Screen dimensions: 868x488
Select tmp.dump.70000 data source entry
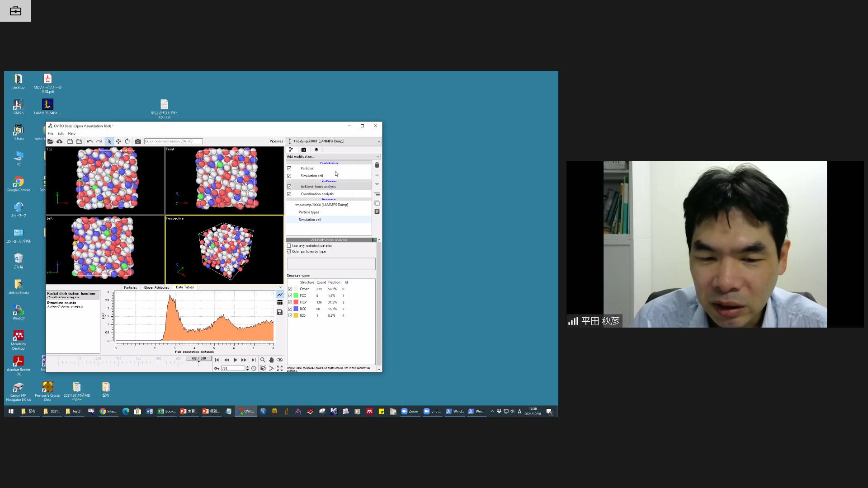(x=321, y=205)
